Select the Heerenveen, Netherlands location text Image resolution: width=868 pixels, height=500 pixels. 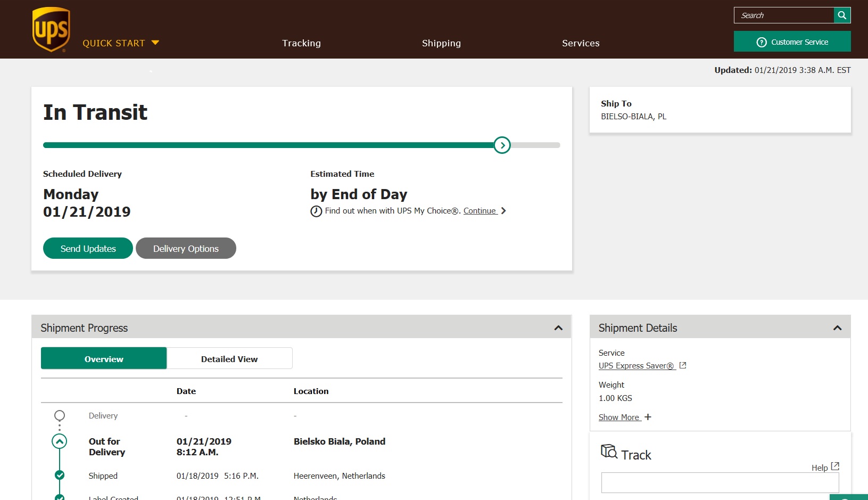340,476
